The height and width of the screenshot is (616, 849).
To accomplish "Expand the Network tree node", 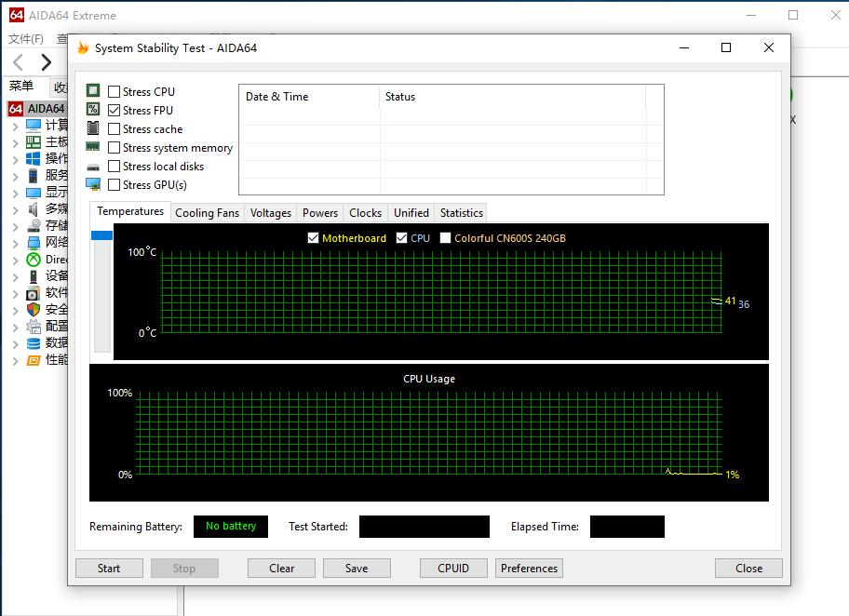I will point(15,244).
